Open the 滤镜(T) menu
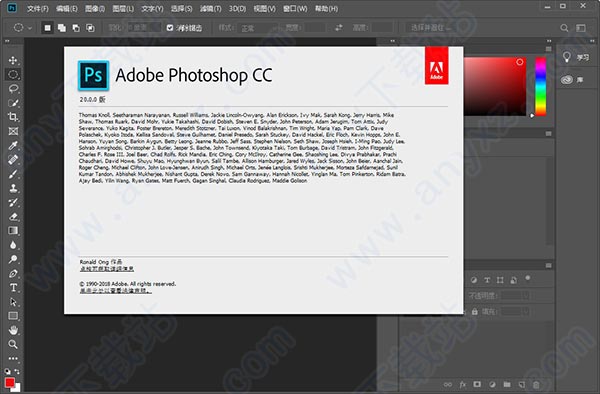The image size is (600, 394). 210,8
